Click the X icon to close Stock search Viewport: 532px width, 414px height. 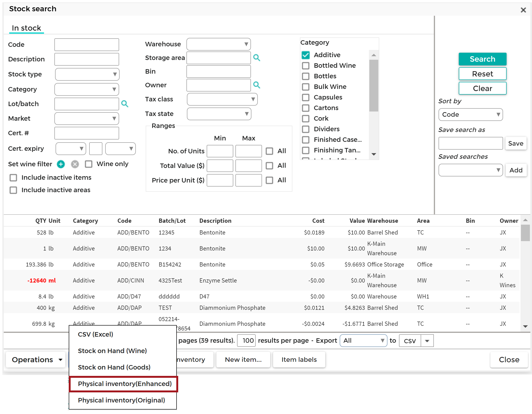(523, 10)
